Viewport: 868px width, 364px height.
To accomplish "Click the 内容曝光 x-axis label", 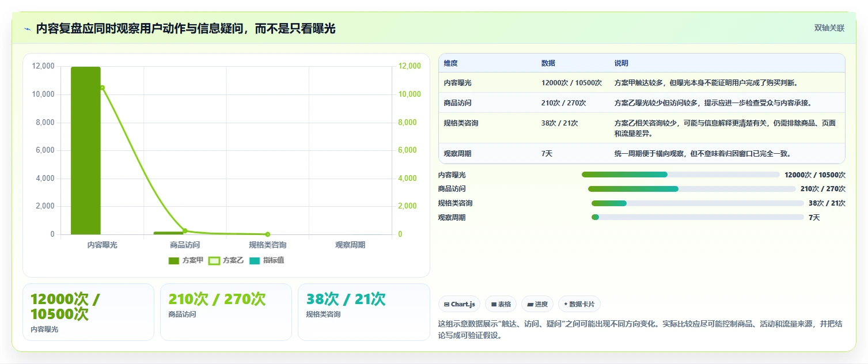I will click(102, 245).
